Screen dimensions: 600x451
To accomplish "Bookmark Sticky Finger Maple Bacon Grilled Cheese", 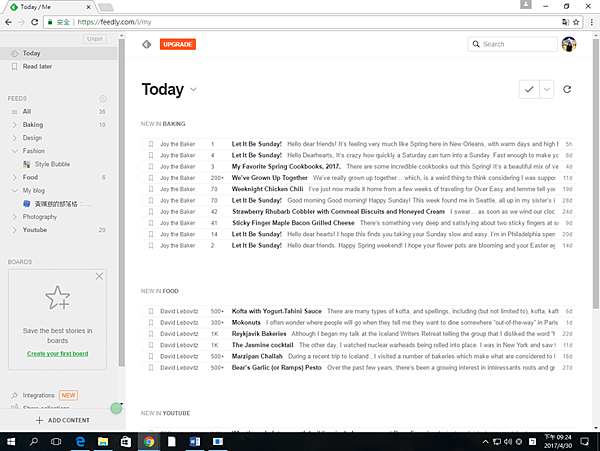I will (151, 223).
